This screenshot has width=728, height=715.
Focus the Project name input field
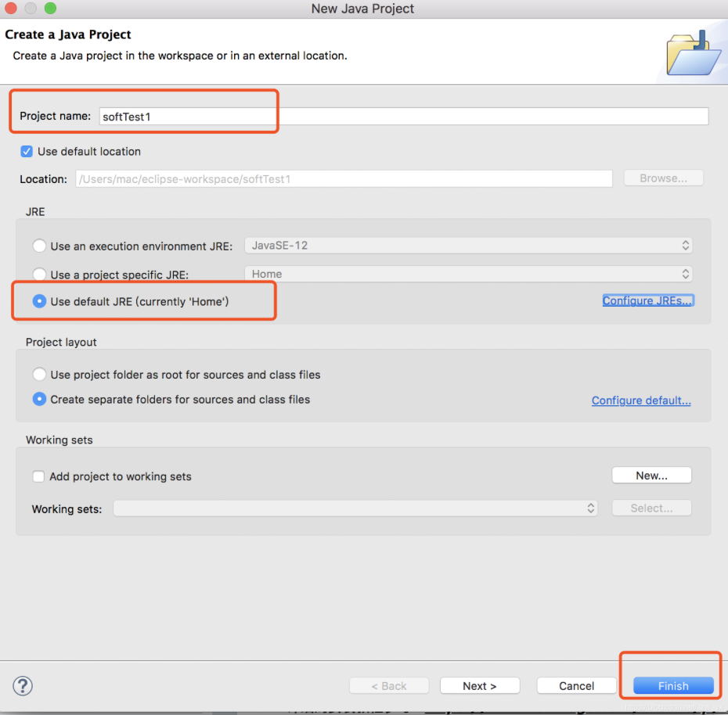pos(403,117)
